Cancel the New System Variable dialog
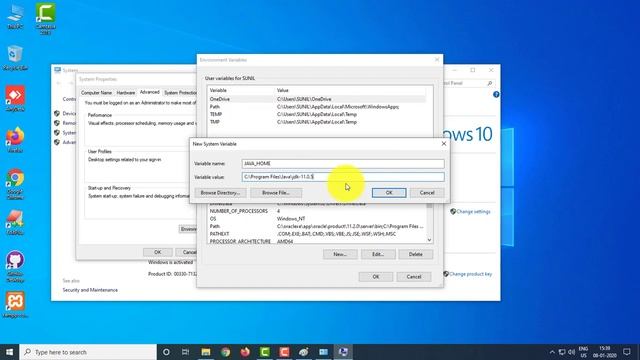The height and width of the screenshot is (360, 640). tap(427, 193)
